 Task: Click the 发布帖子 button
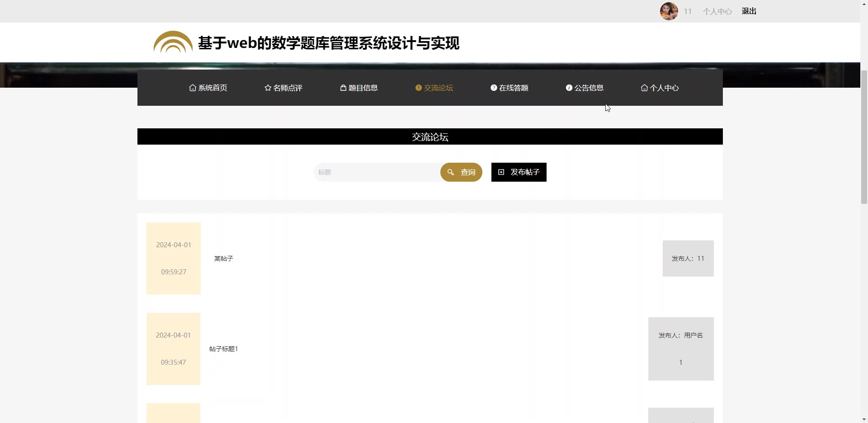click(519, 172)
